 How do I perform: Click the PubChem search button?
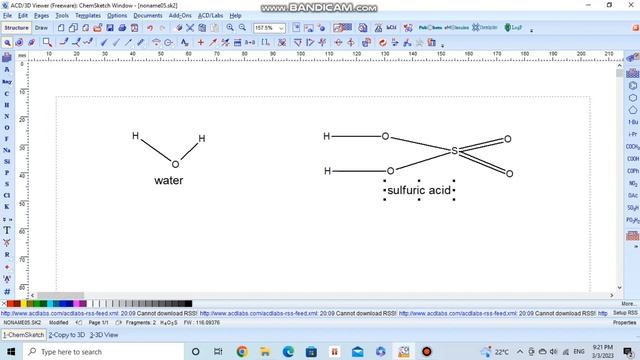[x=430, y=28]
